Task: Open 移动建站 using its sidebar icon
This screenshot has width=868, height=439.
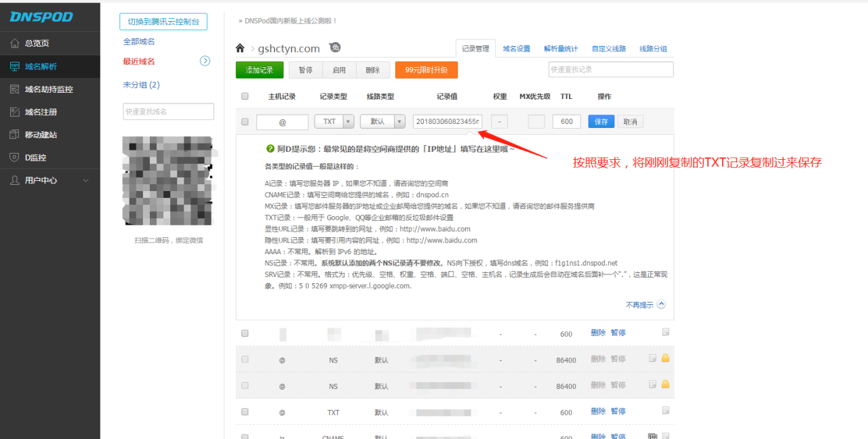Action: coord(14,135)
